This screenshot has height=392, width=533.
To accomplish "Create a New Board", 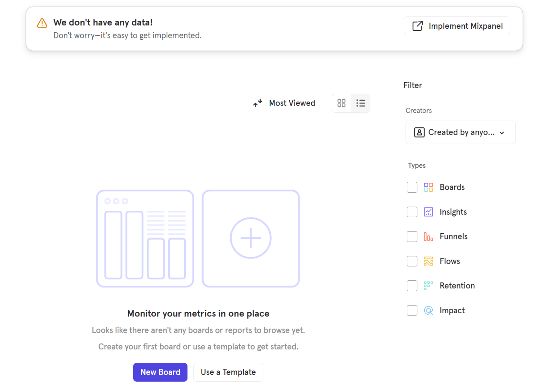I will click(160, 372).
